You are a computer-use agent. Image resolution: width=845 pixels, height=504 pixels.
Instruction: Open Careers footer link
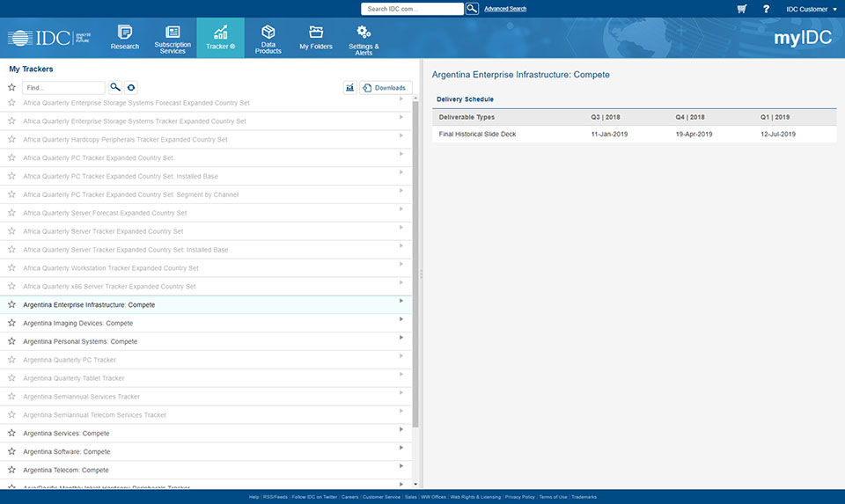[349, 497]
